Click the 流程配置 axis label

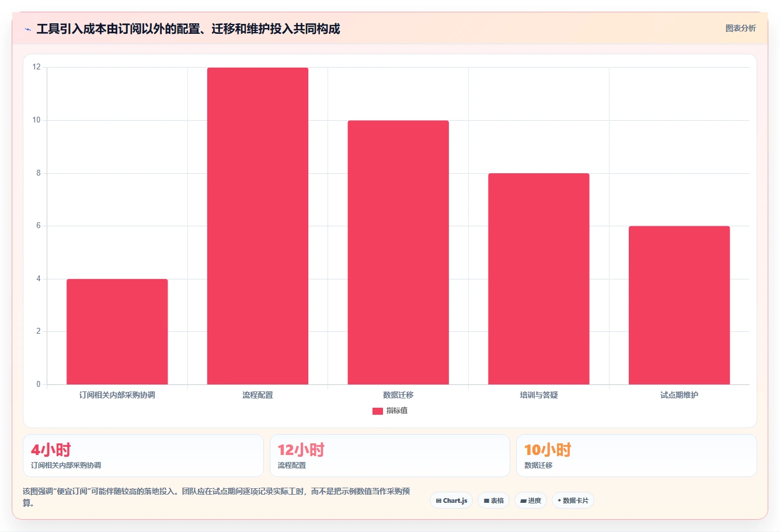click(x=257, y=395)
